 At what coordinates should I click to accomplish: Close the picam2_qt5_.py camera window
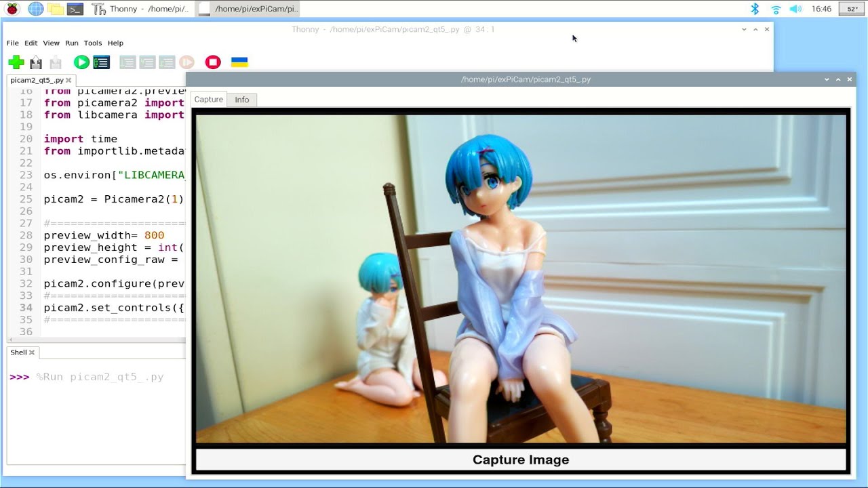tap(850, 79)
